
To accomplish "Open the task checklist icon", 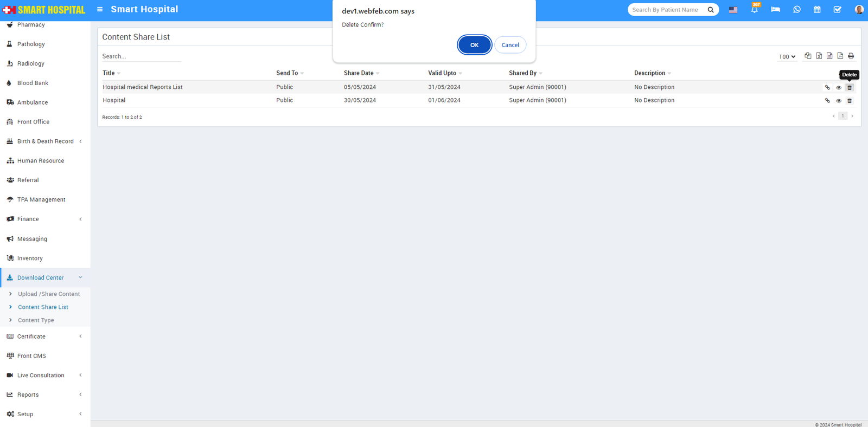I will click(x=837, y=10).
